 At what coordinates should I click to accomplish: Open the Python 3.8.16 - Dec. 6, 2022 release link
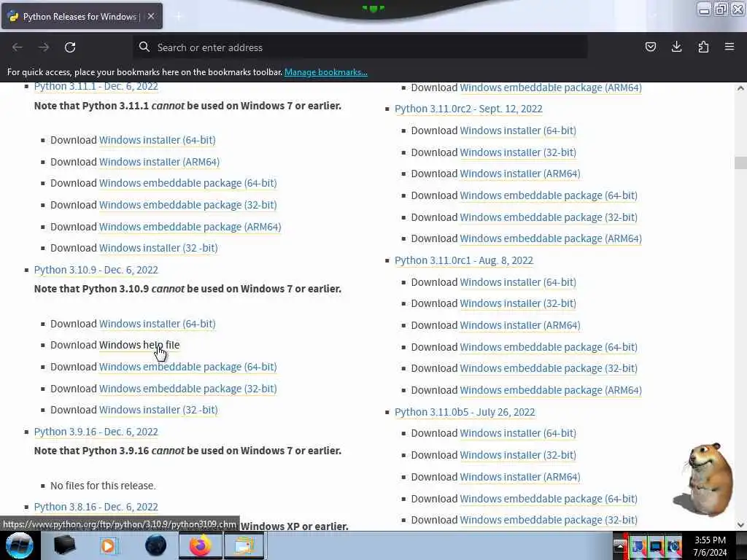[96, 507]
